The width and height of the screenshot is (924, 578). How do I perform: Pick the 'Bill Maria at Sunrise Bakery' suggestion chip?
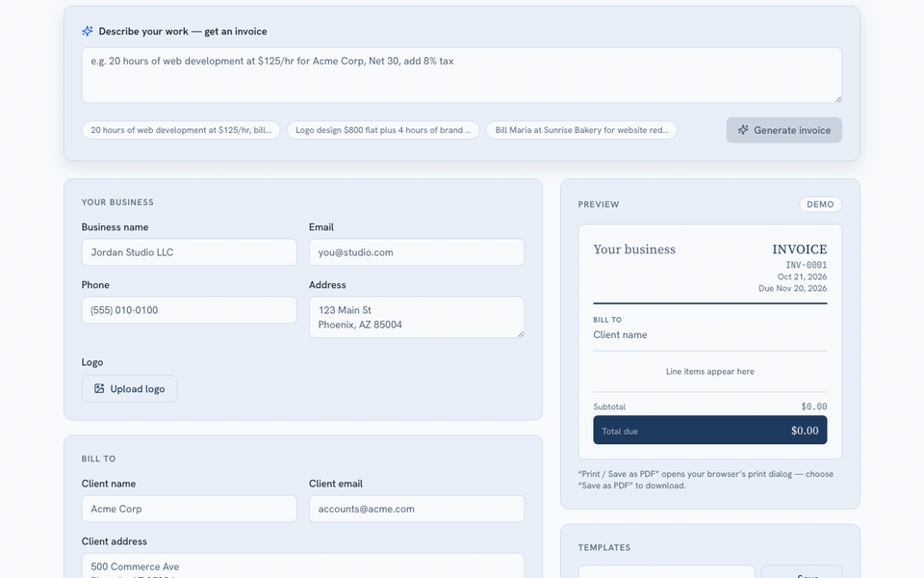pos(581,130)
